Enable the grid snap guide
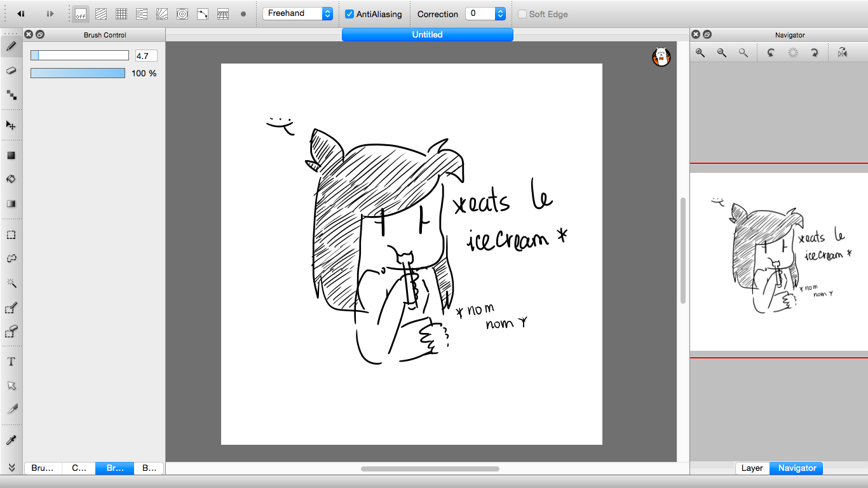Screen dimensions: 868x488 121,14
